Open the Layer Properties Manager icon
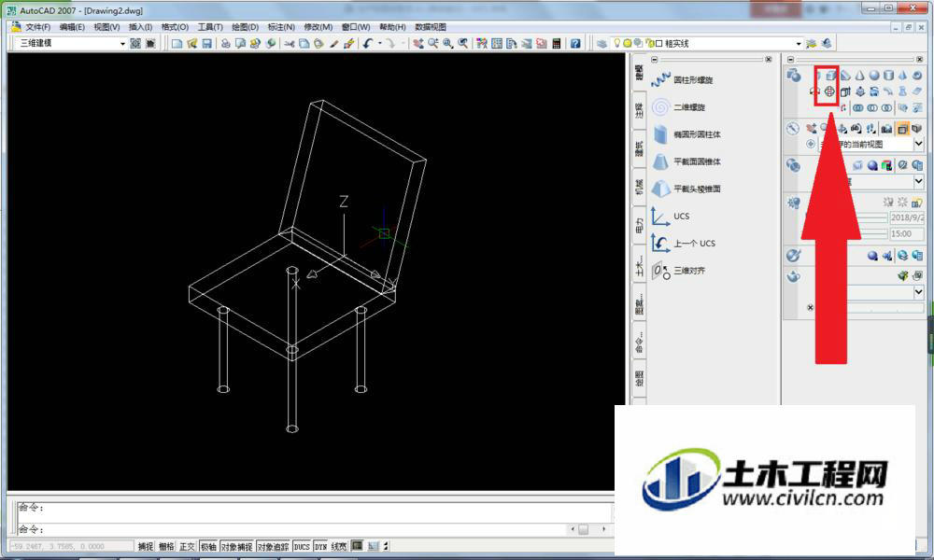The height and width of the screenshot is (560, 934). (x=601, y=44)
